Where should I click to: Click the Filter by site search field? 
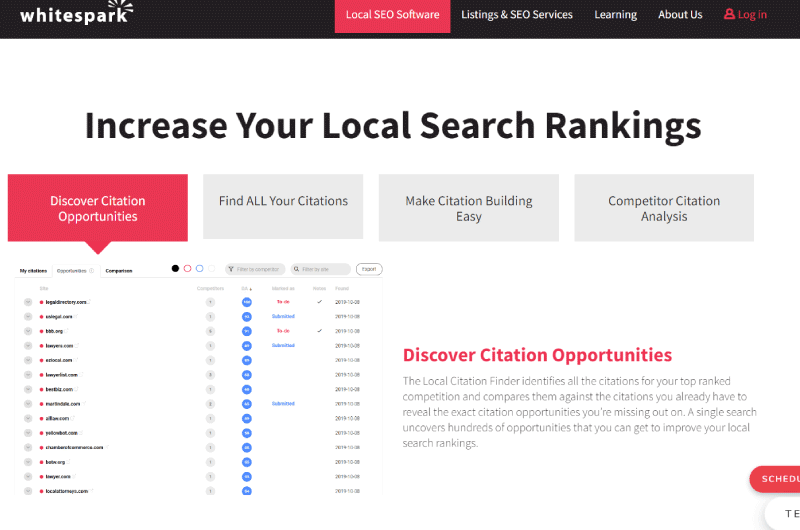[x=321, y=269]
